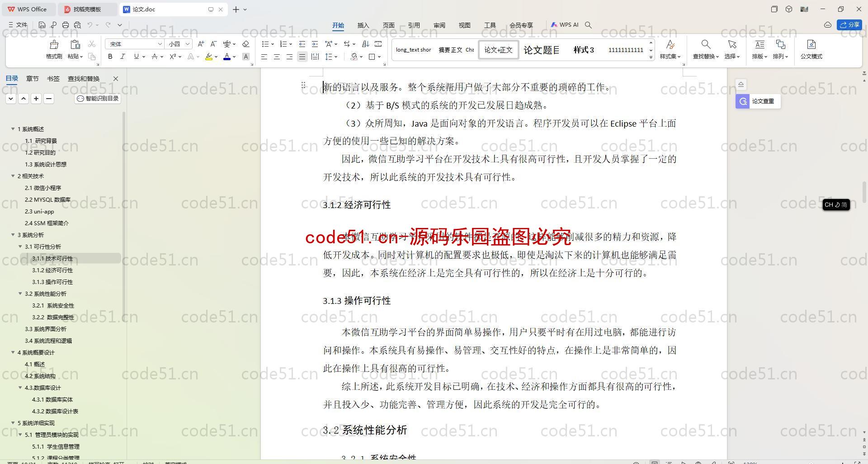Image resolution: width=868 pixels, height=464 pixels.
Task: Apply the 论文+正文 style
Action: pyautogui.click(x=498, y=50)
